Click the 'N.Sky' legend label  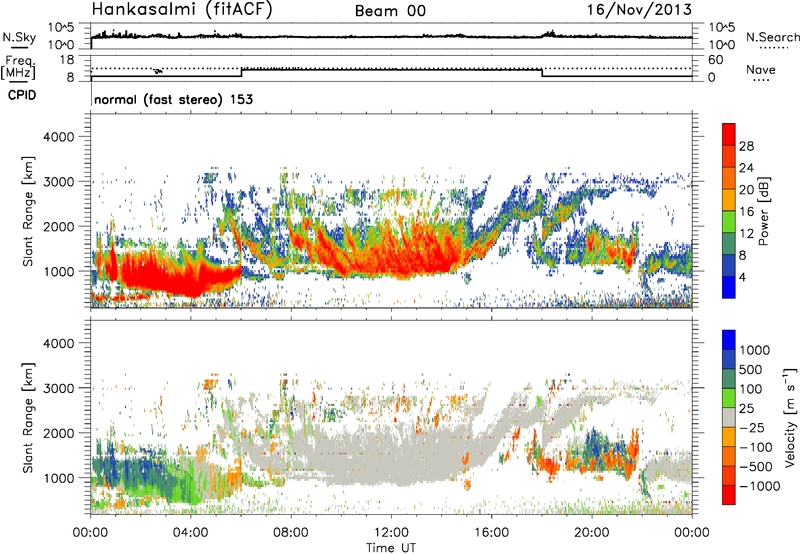click(19, 37)
